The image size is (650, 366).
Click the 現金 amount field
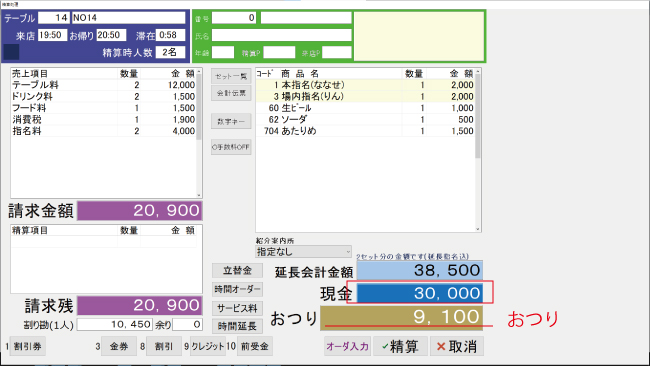[x=419, y=293]
